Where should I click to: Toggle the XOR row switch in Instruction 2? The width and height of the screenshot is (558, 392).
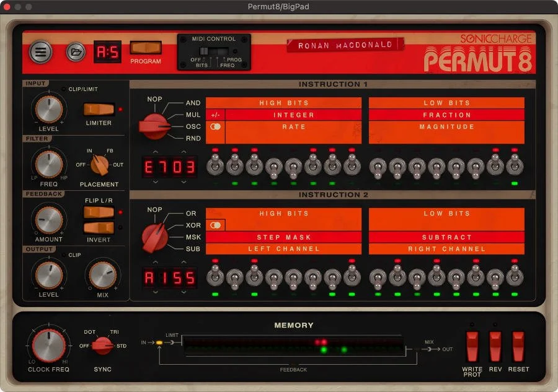215,225
